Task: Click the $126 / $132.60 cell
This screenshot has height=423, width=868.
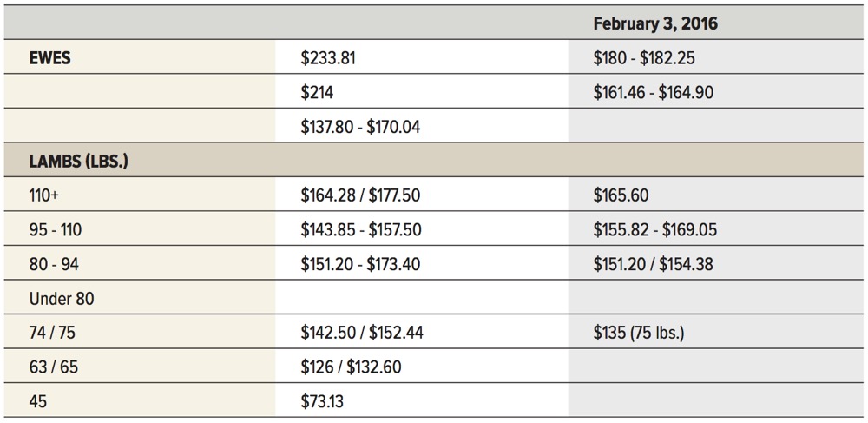Action: pyautogui.click(x=351, y=367)
